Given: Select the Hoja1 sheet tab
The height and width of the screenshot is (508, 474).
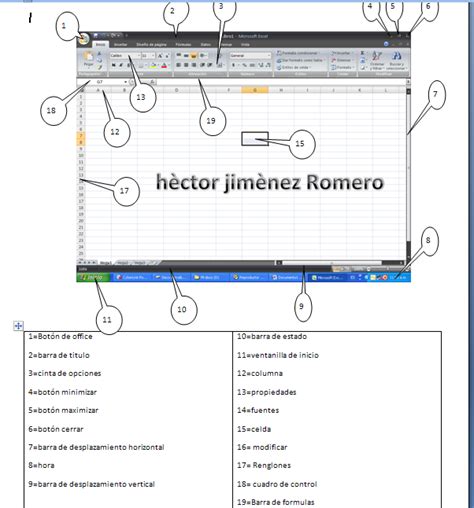Looking at the screenshot, I should pos(106,263).
